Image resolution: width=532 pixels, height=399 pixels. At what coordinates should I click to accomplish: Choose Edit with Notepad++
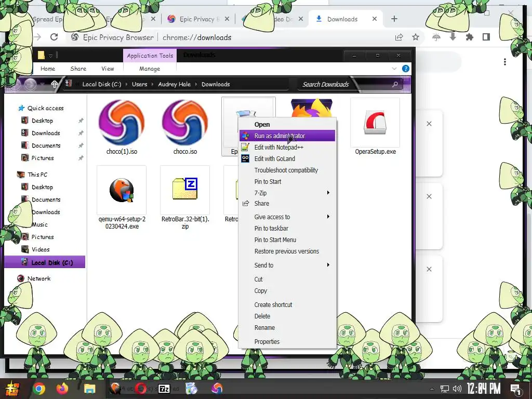(x=287, y=147)
